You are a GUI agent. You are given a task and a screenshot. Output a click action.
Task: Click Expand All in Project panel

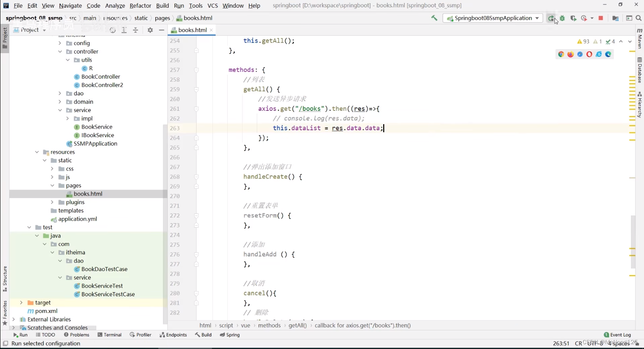(124, 30)
